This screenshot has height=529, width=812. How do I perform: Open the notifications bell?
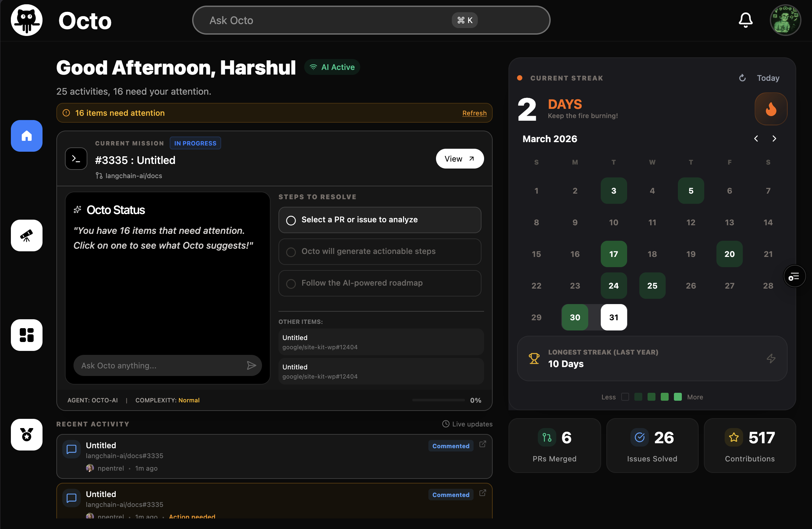tap(745, 20)
